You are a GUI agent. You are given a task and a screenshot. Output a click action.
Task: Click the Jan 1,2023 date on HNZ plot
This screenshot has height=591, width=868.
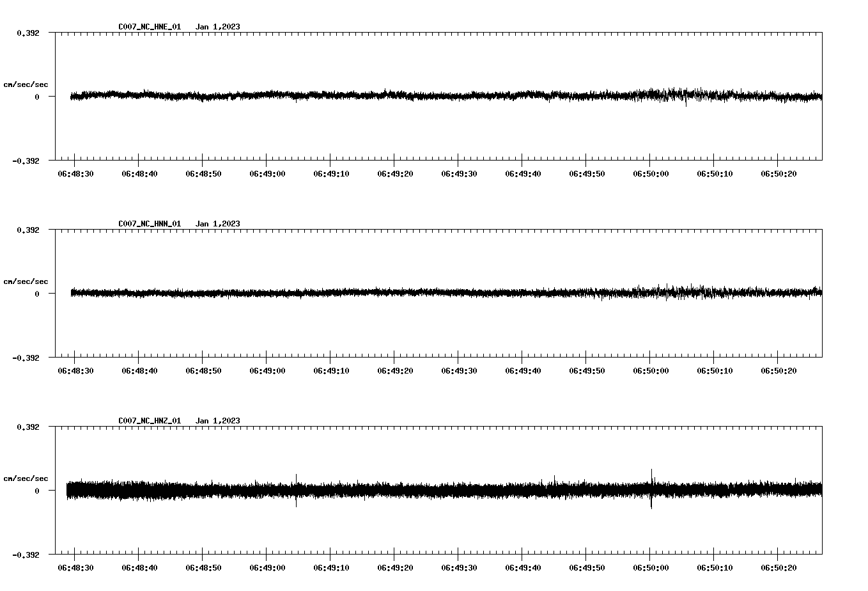218,421
